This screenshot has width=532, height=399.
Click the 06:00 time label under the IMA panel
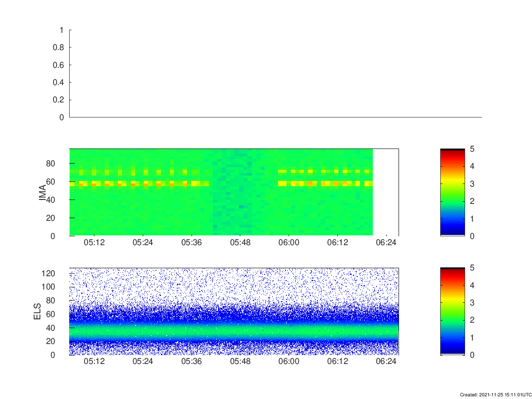pos(289,243)
